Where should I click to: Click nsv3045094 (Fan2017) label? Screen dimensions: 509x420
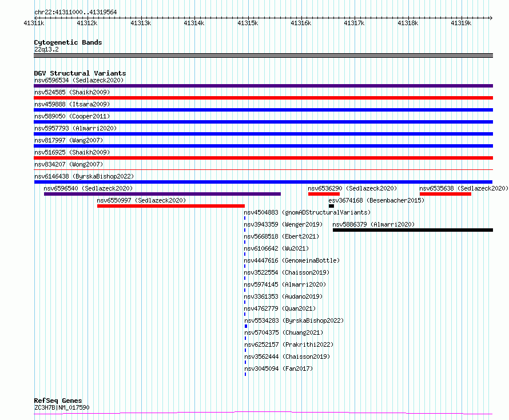point(279,369)
